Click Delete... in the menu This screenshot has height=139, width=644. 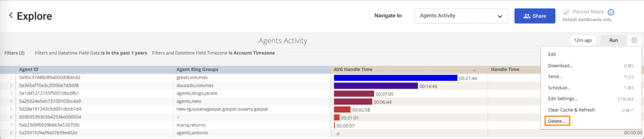(557, 121)
